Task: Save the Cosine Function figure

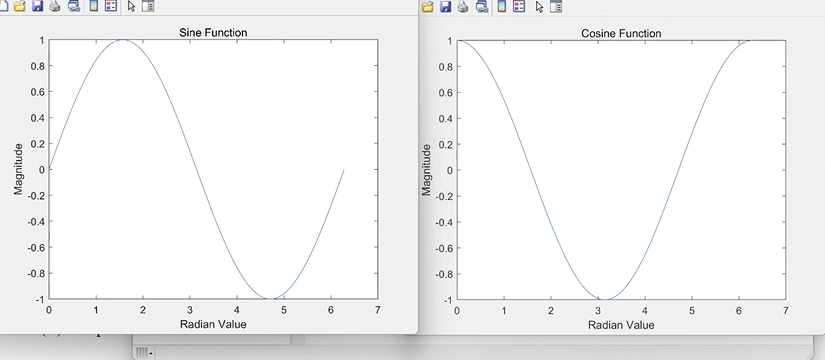Action: tap(445, 6)
